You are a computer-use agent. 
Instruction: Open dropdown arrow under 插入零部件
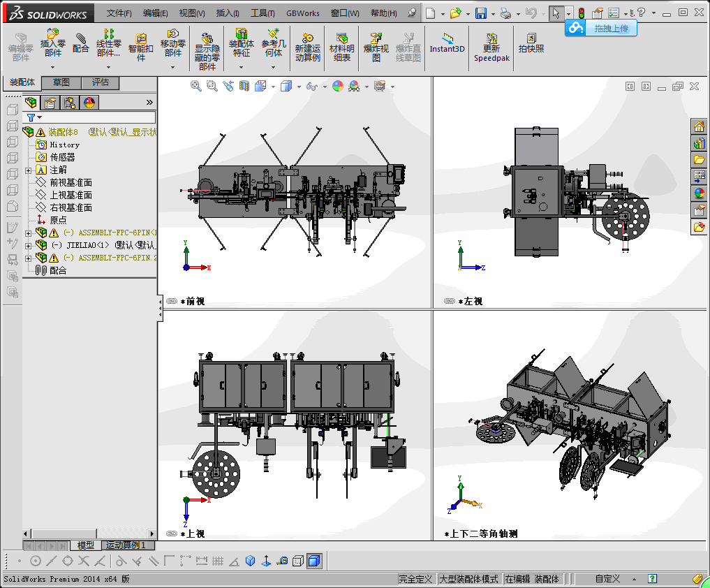click(52, 67)
